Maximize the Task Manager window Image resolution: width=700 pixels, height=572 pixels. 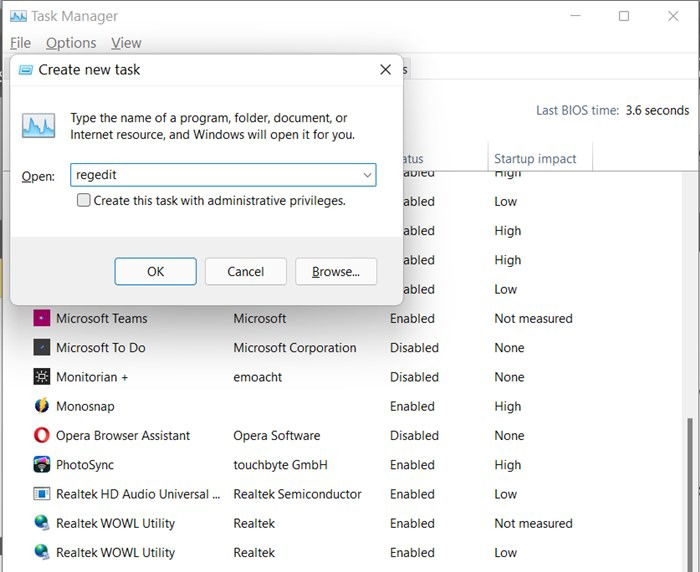(x=624, y=17)
